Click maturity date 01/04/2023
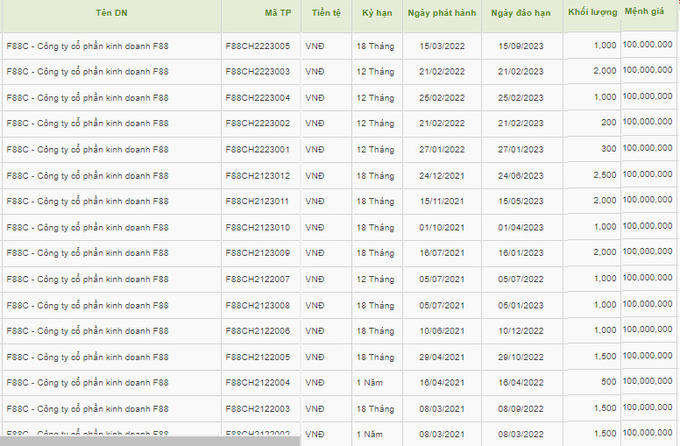The height and width of the screenshot is (446, 680). pos(521,227)
